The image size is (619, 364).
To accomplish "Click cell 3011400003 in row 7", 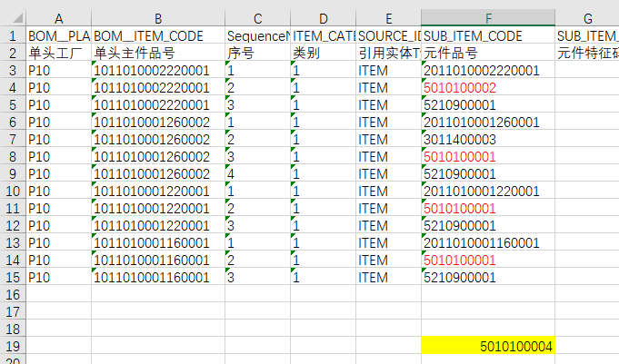I will [488, 139].
